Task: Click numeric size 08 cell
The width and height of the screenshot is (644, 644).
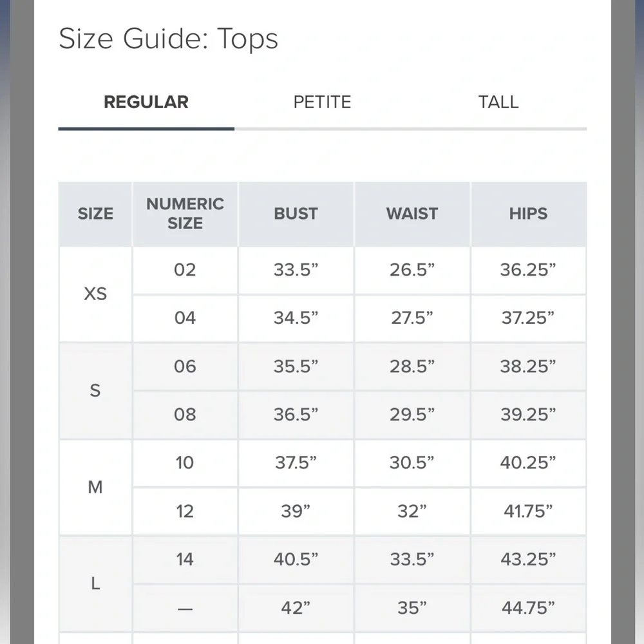Action: pyautogui.click(x=185, y=415)
